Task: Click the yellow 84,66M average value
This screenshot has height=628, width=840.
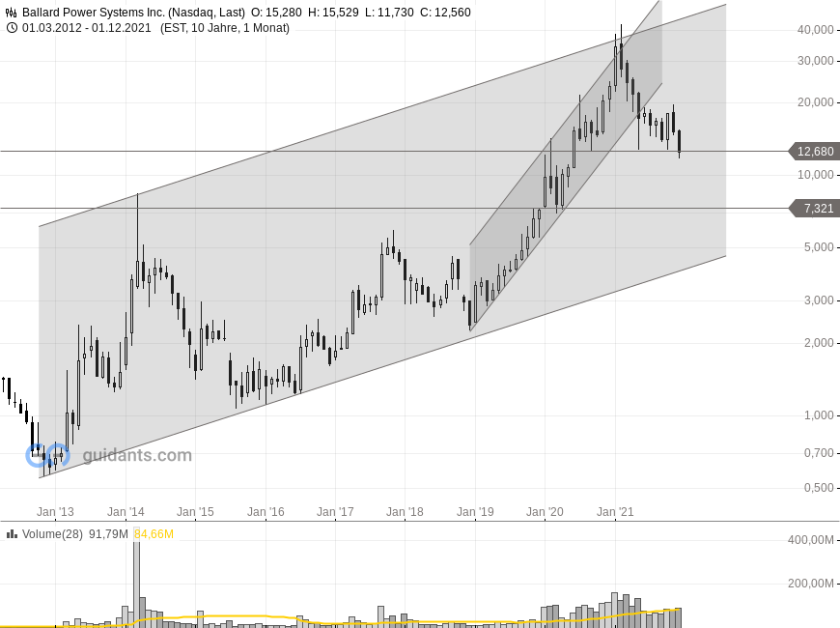Action: coord(154,534)
